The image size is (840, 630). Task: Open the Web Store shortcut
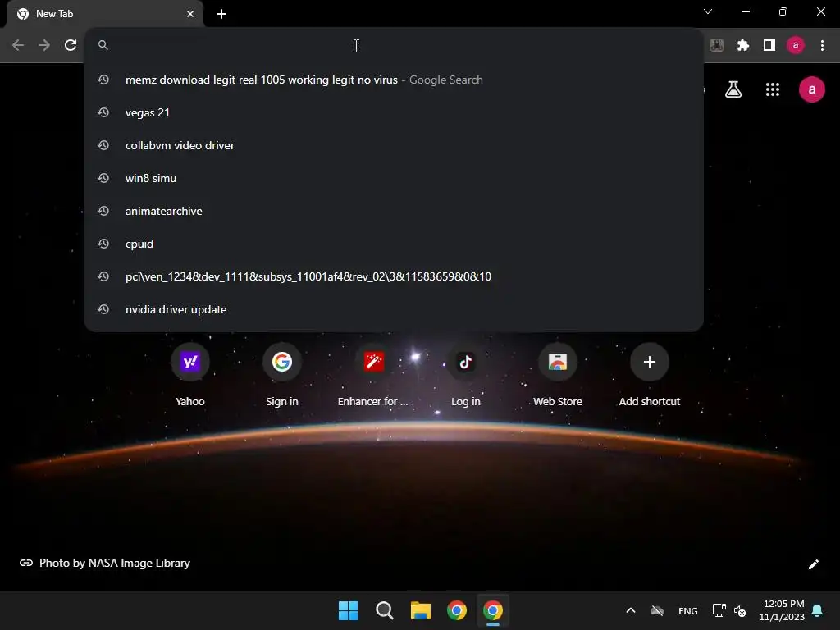(x=558, y=375)
